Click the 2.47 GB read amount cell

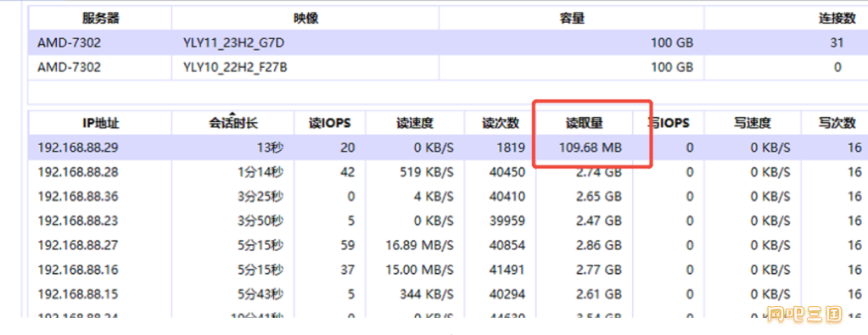point(599,221)
